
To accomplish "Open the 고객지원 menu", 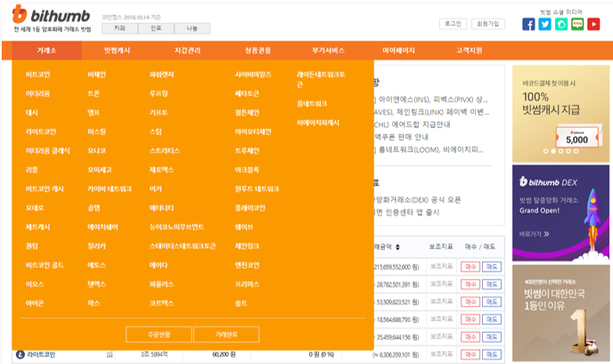I will point(469,51).
